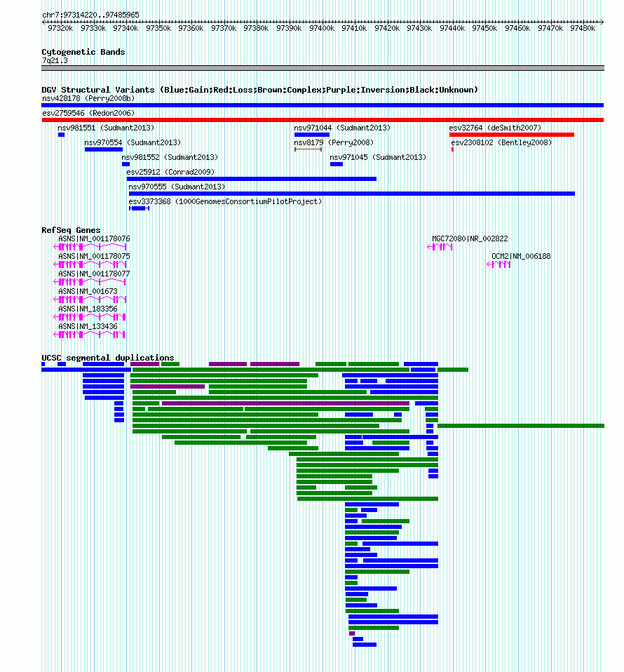
Task: Open the MGC72080|NR_002822 gene label
Action: tap(470, 238)
